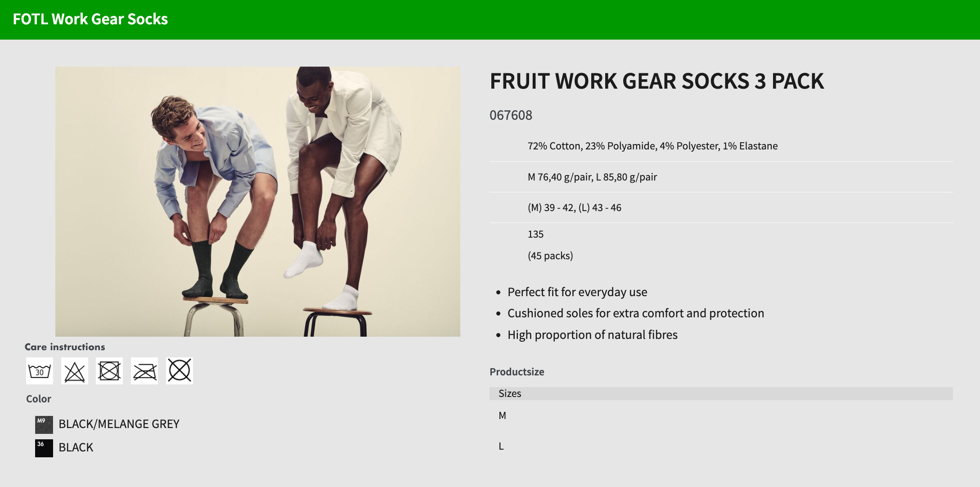Screen dimensions: 980x487
Task: Click the Sizes column header
Action: (510, 393)
